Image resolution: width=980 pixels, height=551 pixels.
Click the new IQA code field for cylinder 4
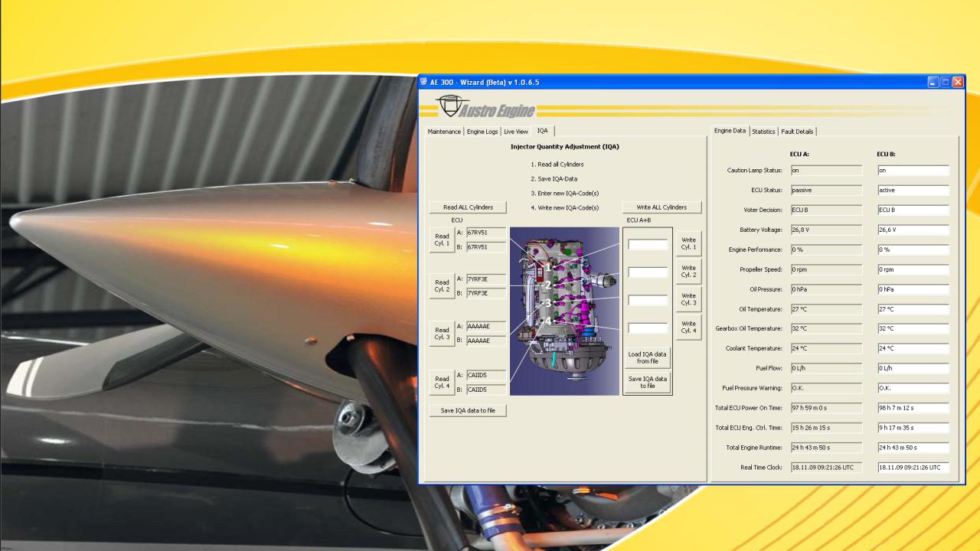tap(648, 328)
